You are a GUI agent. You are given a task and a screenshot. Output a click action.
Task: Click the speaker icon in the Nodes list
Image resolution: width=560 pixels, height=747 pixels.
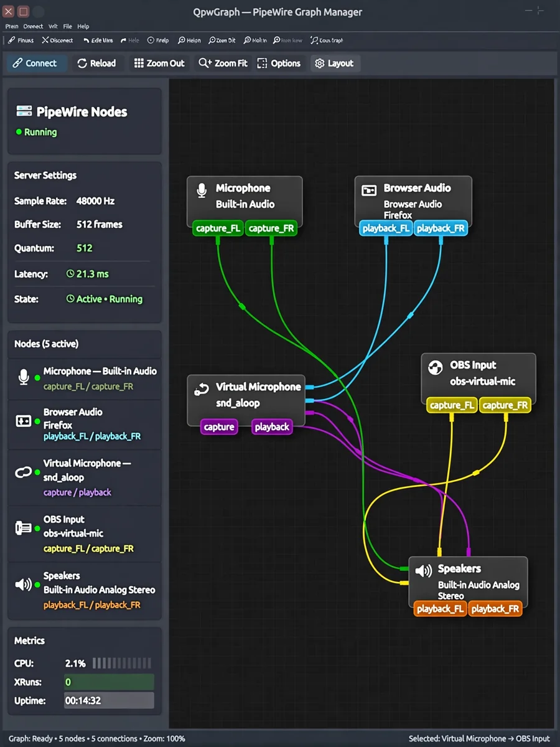coord(23,584)
